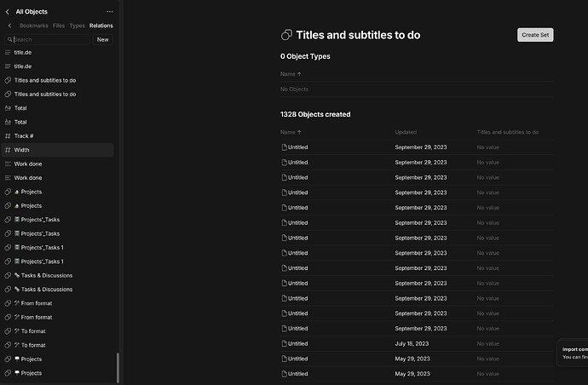This screenshot has width=588, height=385.
Task: Sort by Name under 1328 Objects created
Action: [x=291, y=132]
